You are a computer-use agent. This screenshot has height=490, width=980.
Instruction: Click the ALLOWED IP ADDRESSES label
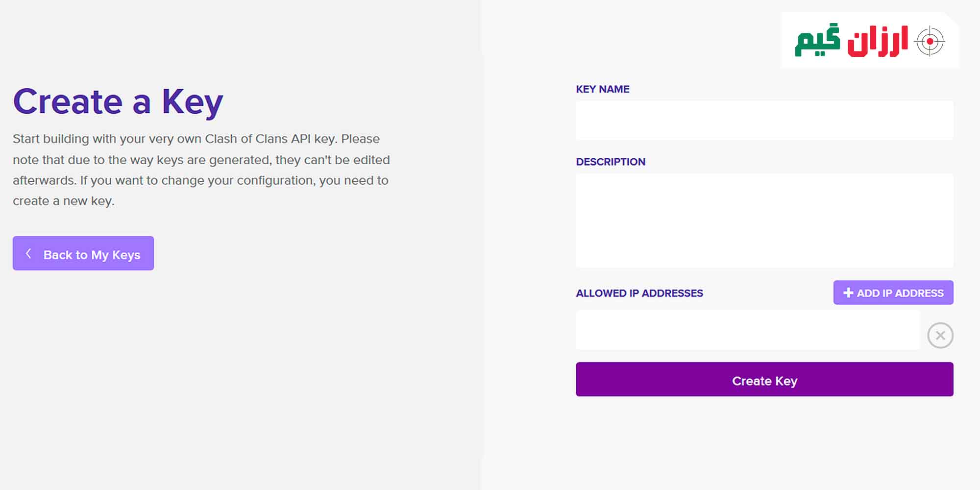click(x=639, y=293)
